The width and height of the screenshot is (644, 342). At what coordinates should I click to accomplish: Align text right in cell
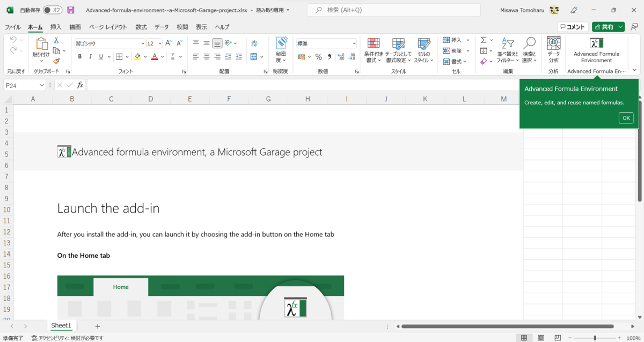click(x=217, y=56)
